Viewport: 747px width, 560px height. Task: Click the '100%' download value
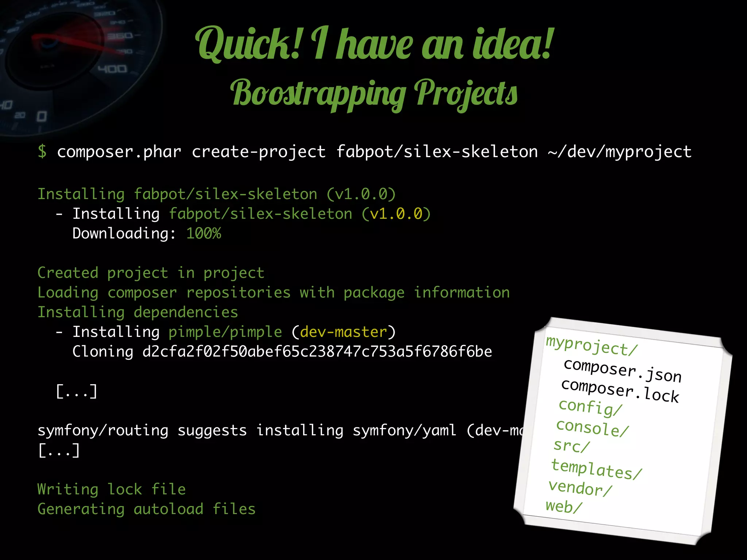click(x=204, y=233)
